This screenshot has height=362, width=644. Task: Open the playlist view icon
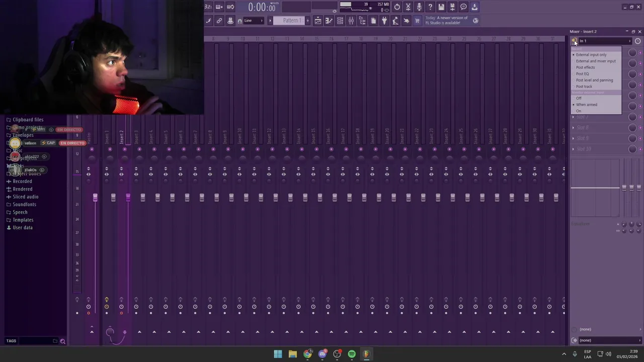click(318, 21)
